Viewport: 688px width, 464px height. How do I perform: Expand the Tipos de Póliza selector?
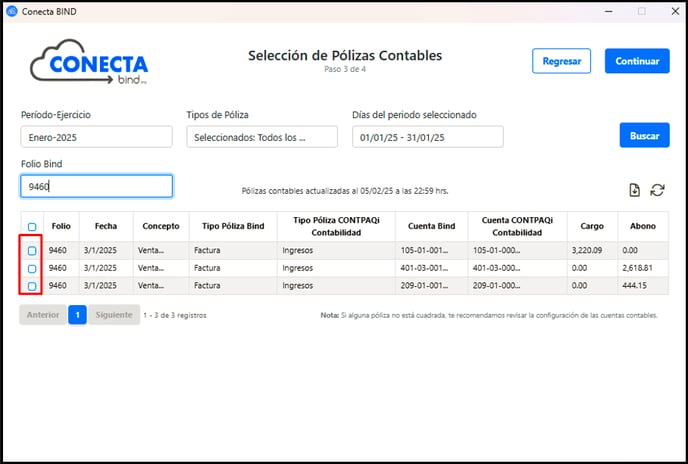[x=262, y=137]
